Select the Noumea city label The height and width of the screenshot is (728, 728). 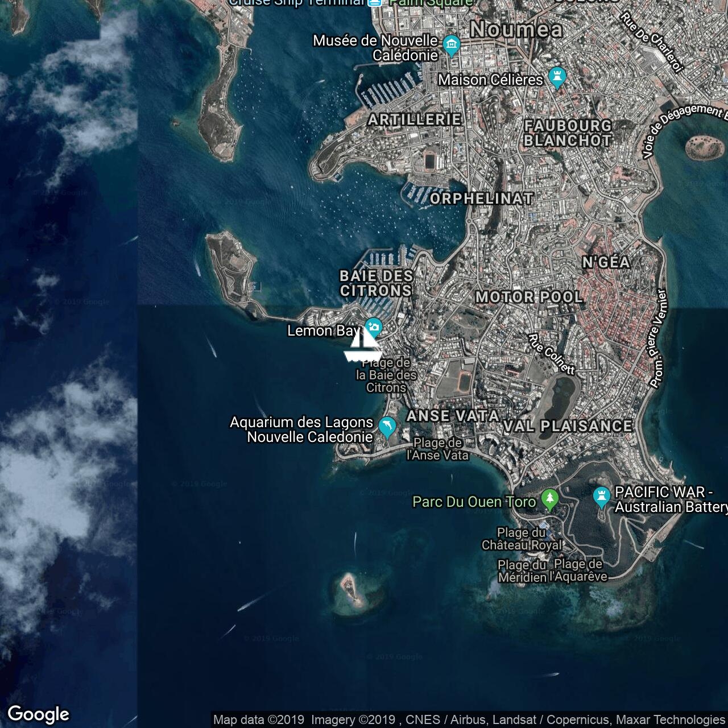[516, 30]
